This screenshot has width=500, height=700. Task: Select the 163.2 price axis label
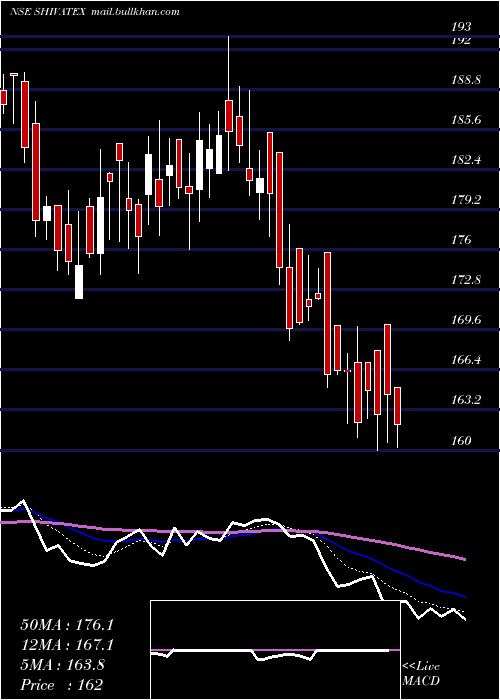pos(466,400)
